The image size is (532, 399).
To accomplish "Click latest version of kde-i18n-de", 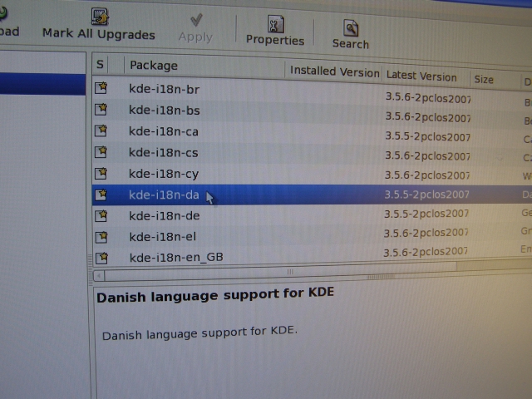I will [x=426, y=214].
